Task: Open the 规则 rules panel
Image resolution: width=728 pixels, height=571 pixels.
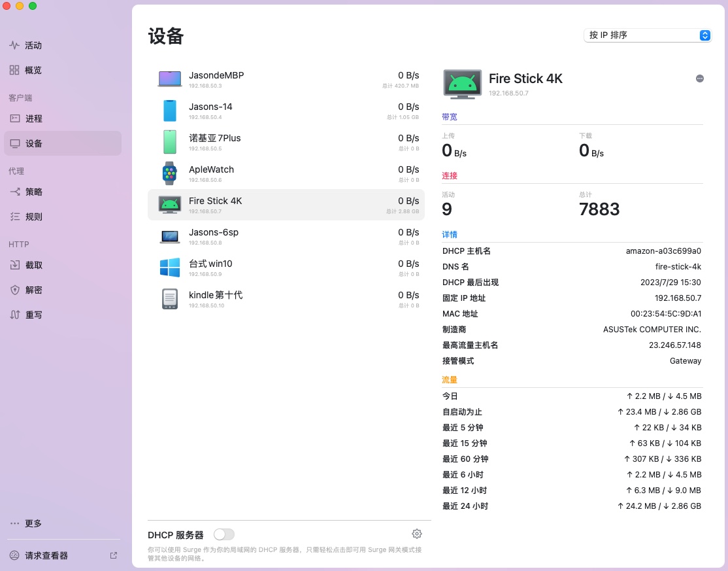Action: [x=34, y=216]
